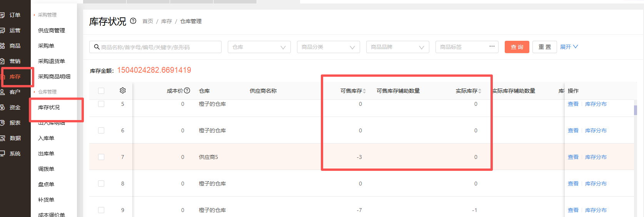The image size is (644, 217).
Task: Click 库存分布 link for row 9
Action: (596, 210)
